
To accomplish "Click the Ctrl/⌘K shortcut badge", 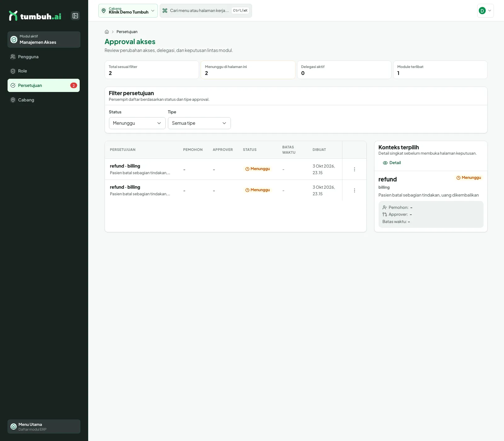I will (x=240, y=11).
